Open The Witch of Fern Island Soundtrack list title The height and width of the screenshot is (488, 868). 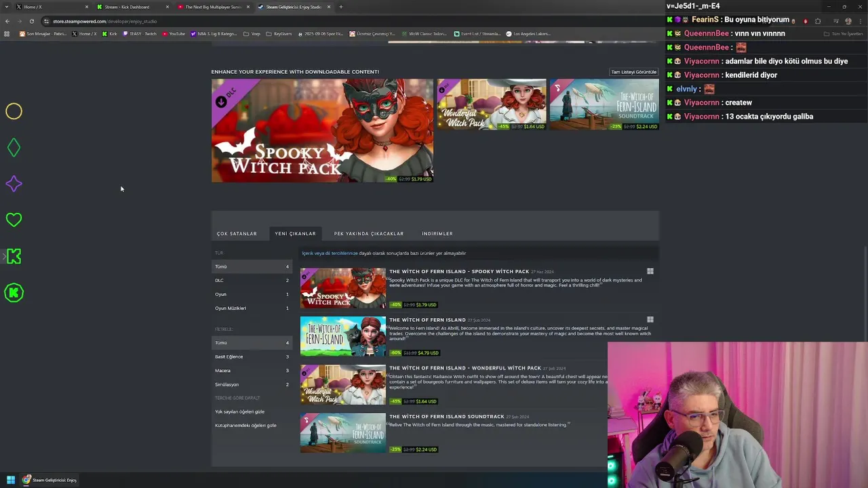click(x=446, y=416)
